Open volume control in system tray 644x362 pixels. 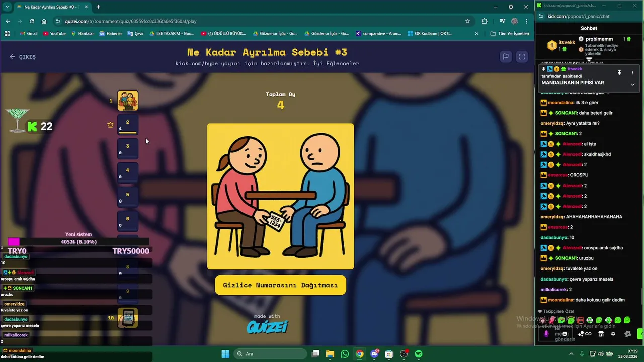click(601, 354)
